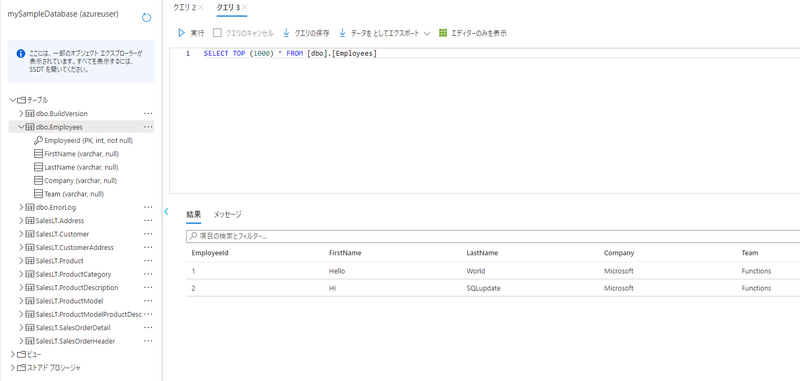
Task: Expand the dbo.BuildVersion table
Action: coord(21,113)
